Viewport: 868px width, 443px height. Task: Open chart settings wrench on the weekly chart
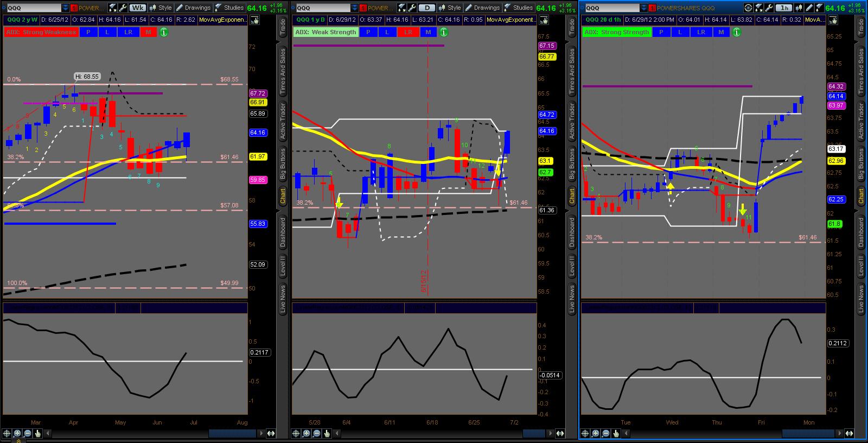pos(123,8)
